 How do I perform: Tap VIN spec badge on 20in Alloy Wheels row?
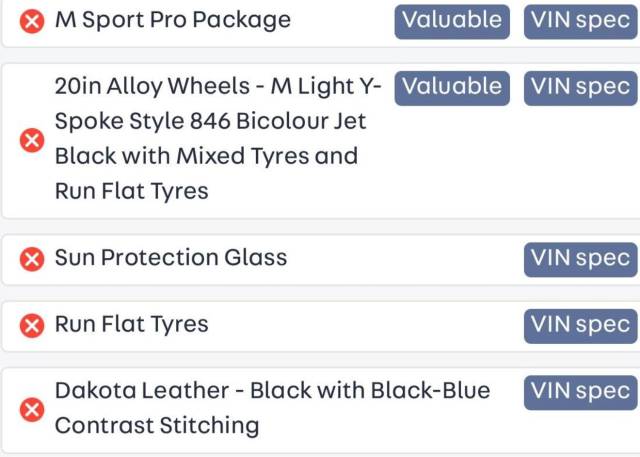[580, 88]
